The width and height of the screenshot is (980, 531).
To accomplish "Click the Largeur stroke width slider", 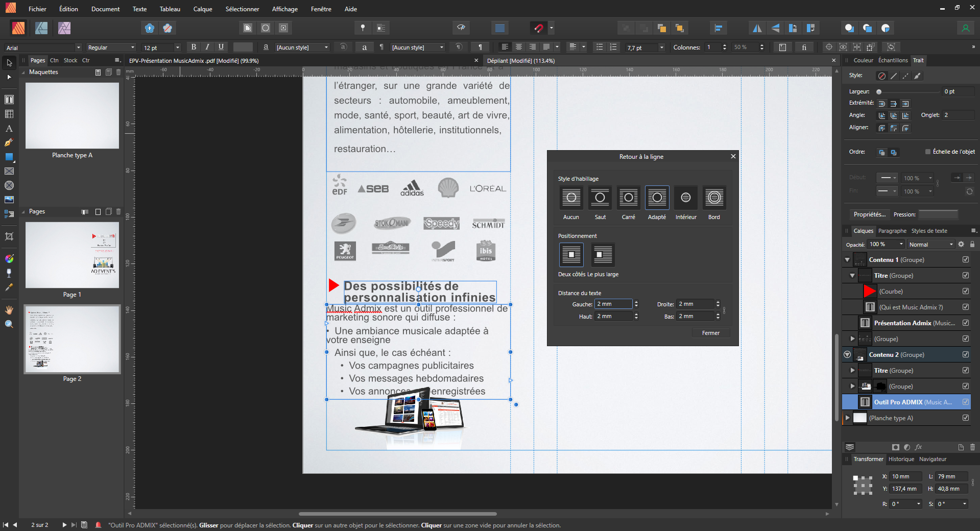I will (x=909, y=92).
